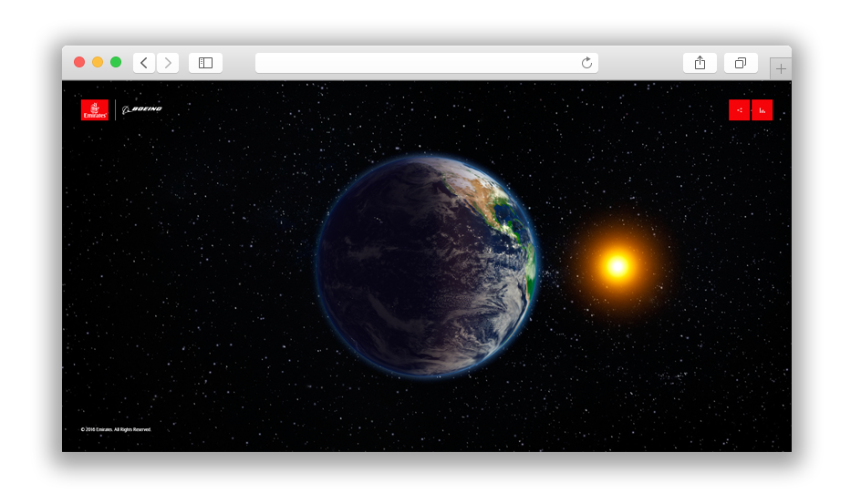Go back with the browser back arrow
Image resolution: width=861 pixels, height=504 pixels.
pos(144,63)
